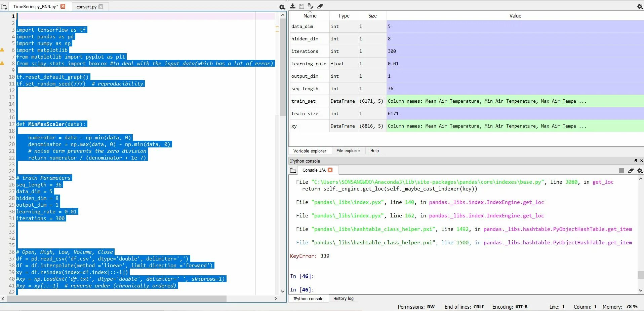This screenshot has height=311, width=644.
Task: Click Memory 78 % status entry
Action: click(620, 307)
